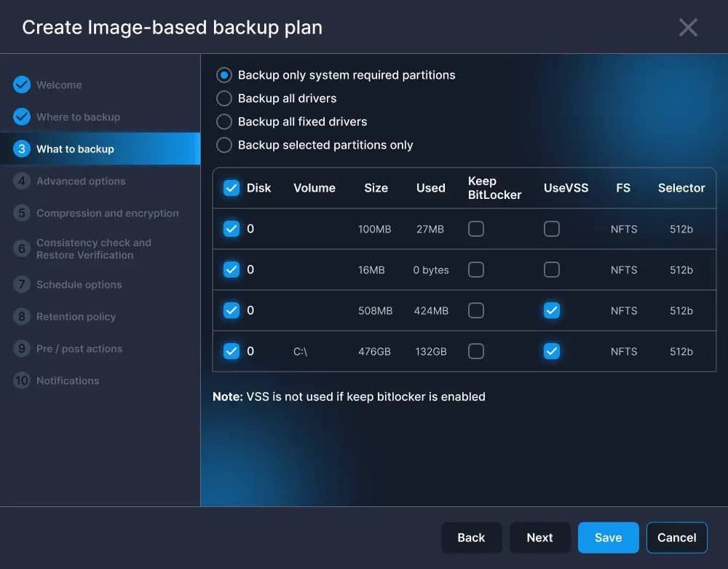728x569 pixels.
Task: Disable UseVSS for the 508MB partition
Action: point(552,310)
